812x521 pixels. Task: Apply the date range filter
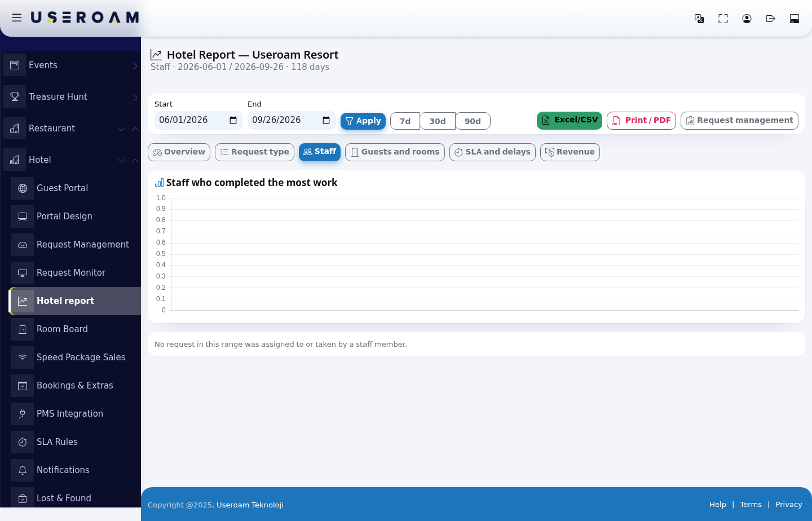[x=363, y=121]
